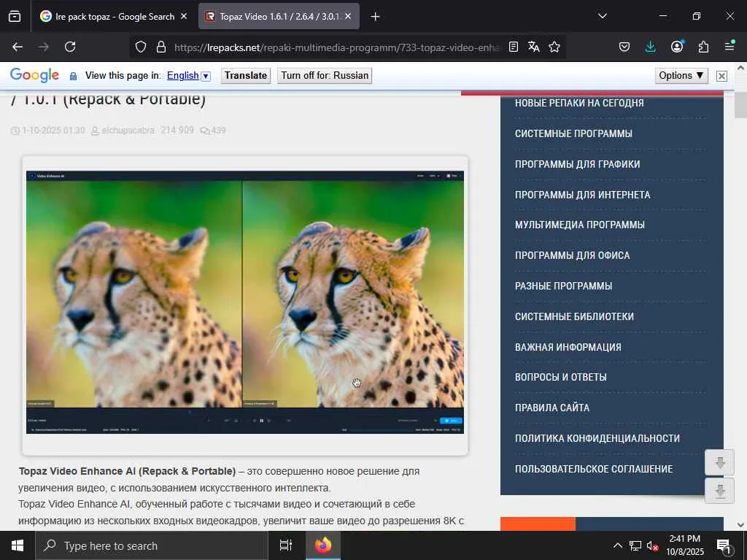Image resolution: width=747 pixels, height=560 pixels.
Task: Close the Topaz Video tab
Action: click(x=348, y=16)
